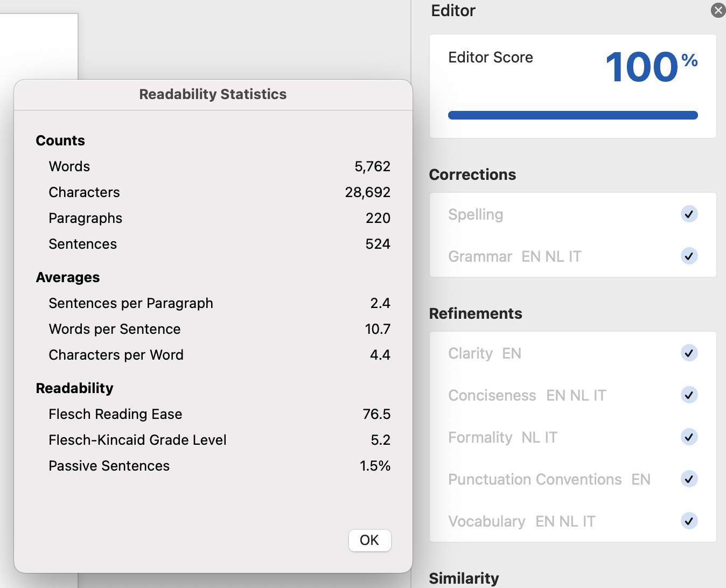
Task: Toggle the Conciseness checkmark
Action: click(x=689, y=395)
